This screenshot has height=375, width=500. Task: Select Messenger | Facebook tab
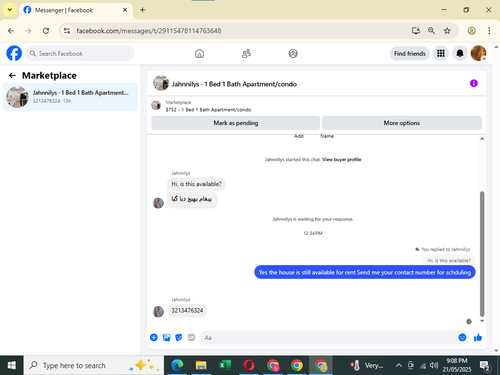tap(76, 10)
